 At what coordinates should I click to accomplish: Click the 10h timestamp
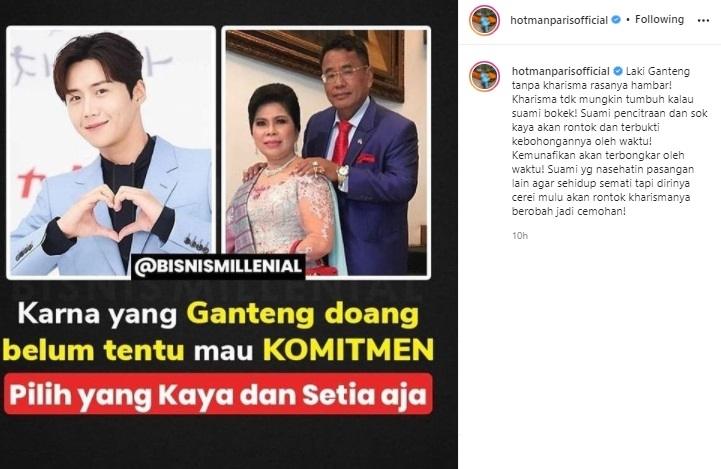click(520, 236)
